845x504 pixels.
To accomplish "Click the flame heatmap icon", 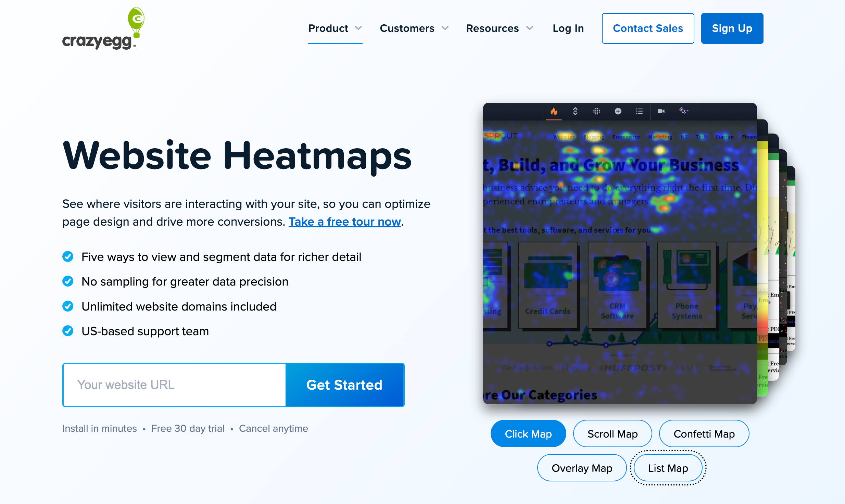I will (554, 111).
